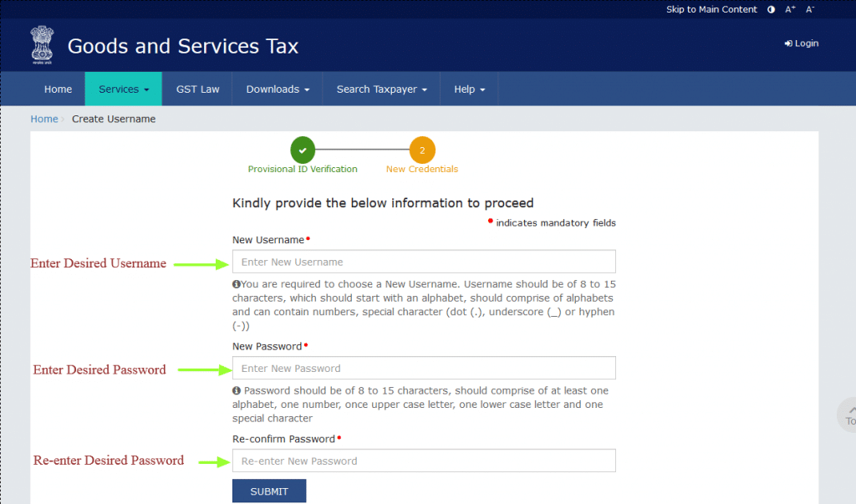856x504 pixels.
Task: Click the national emblem logo
Action: tap(42, 45)
